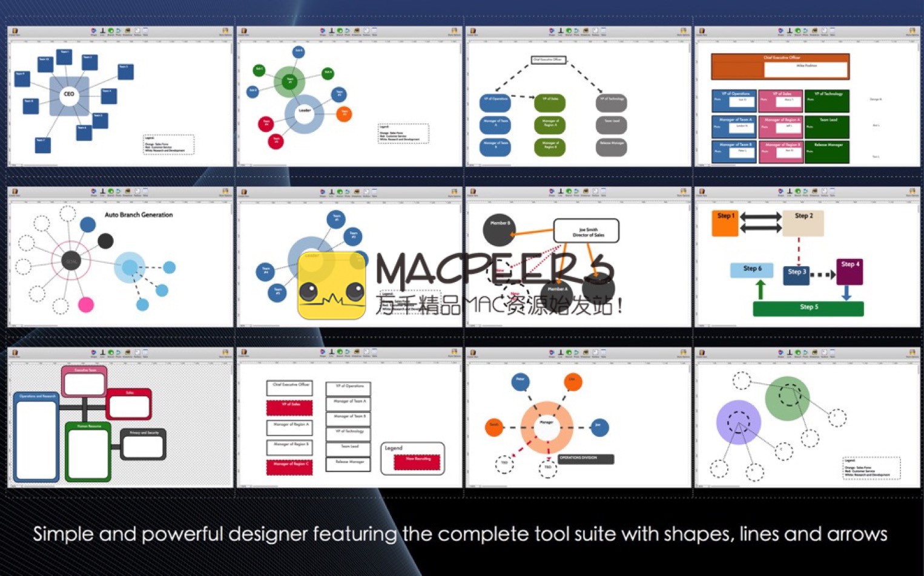Select the orange Manager ring
This screenshot has height=576, width=924.
point(547,427)
